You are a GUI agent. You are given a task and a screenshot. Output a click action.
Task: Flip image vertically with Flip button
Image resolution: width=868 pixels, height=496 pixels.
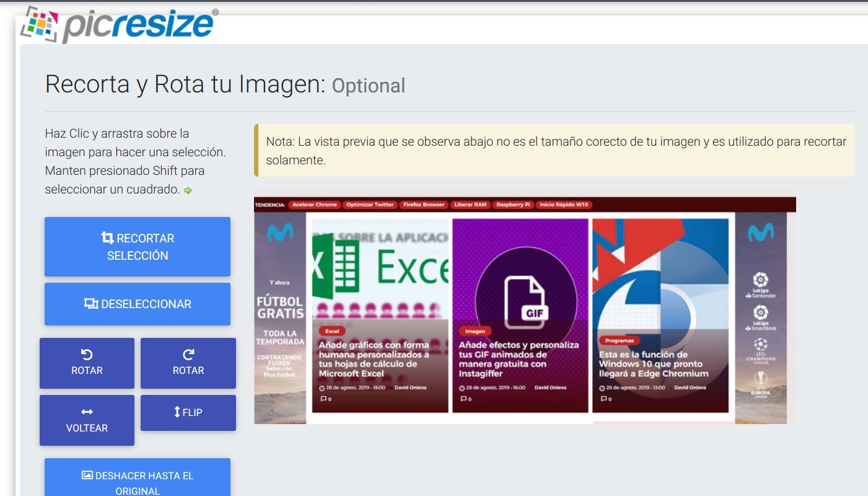pyautogui.click(x=188, y=413)
